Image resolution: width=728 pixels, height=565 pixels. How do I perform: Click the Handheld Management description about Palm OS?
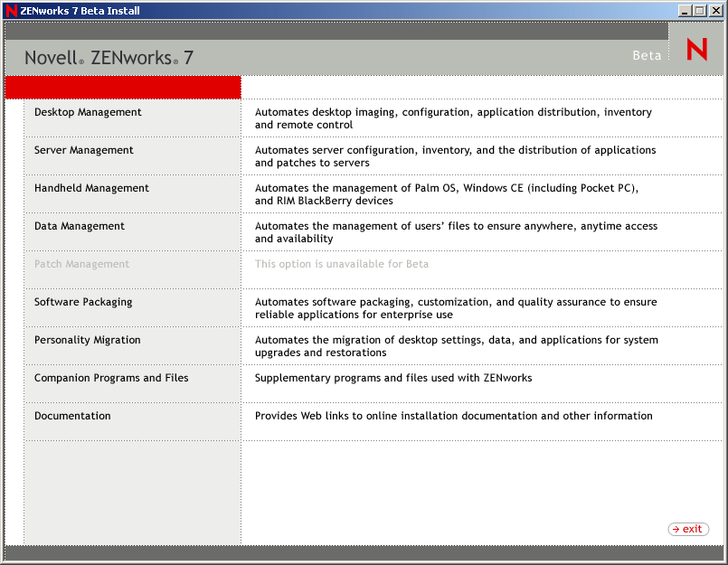447,194
